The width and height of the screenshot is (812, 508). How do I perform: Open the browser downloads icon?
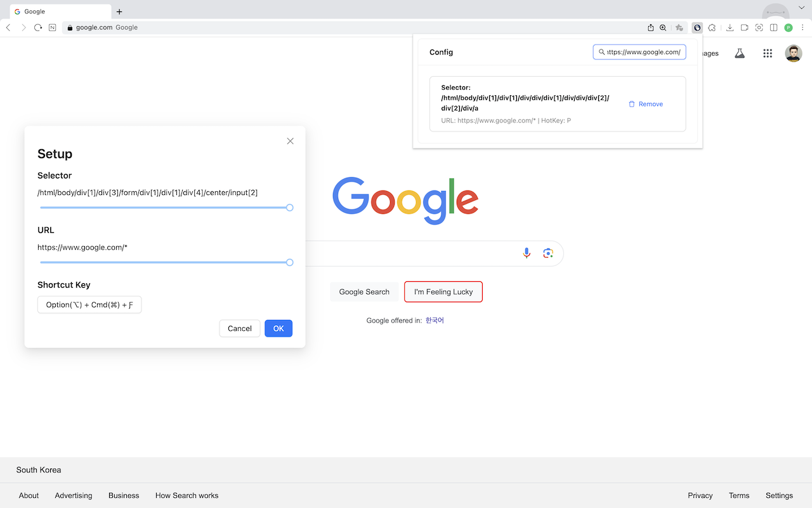(730, 27)
